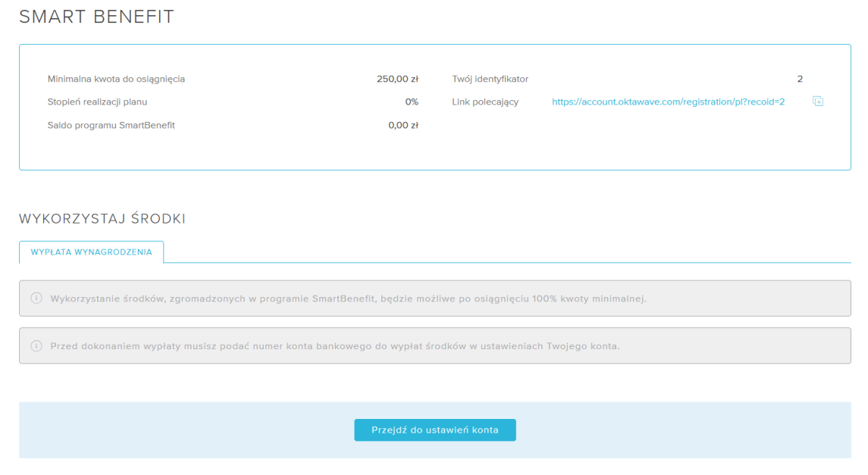Click the Przejdź do ustawień konta button
Viewport: 868px width, 475px height.
pos(435,430)
